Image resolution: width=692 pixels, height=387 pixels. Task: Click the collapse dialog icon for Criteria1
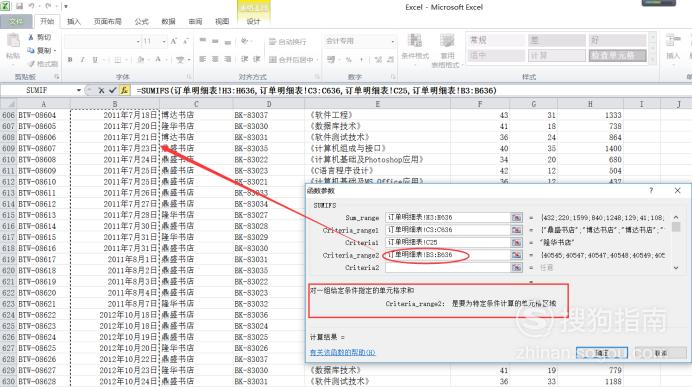point(516,242)
